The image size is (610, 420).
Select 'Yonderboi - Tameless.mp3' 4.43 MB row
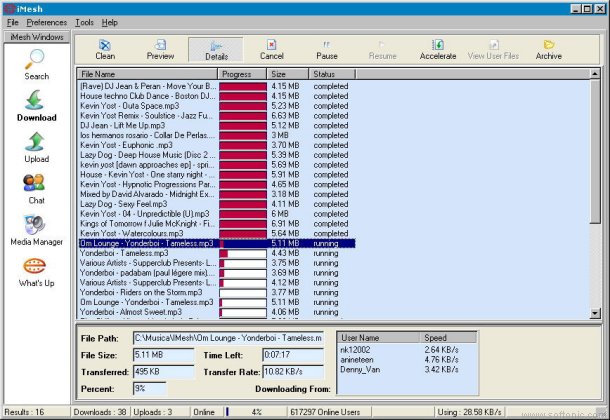tap(216, 253)
